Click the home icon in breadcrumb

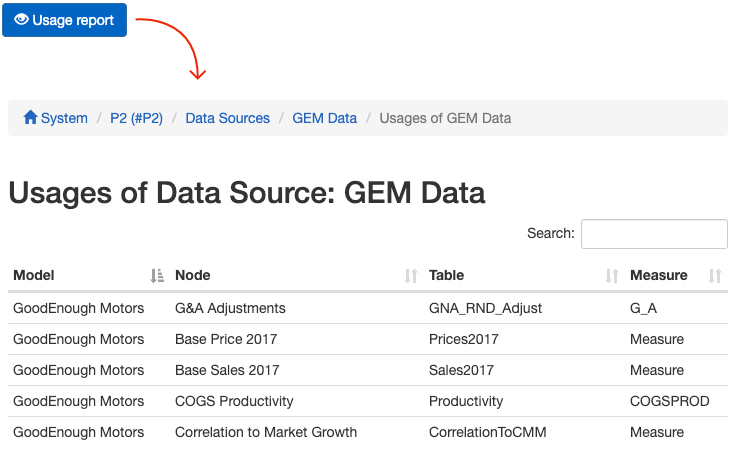tap(30, 118)
